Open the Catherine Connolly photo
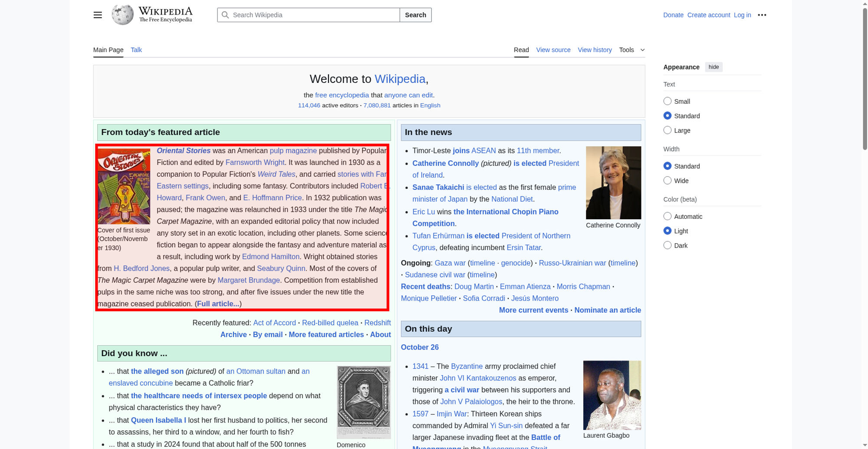 [x=613, y=183]
